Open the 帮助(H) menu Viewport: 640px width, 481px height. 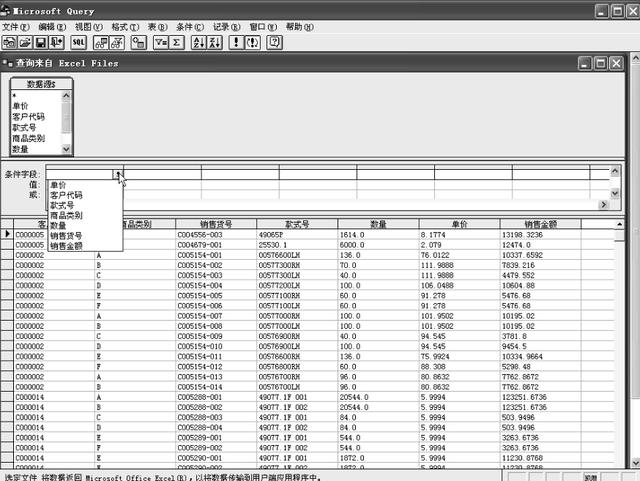300,27
